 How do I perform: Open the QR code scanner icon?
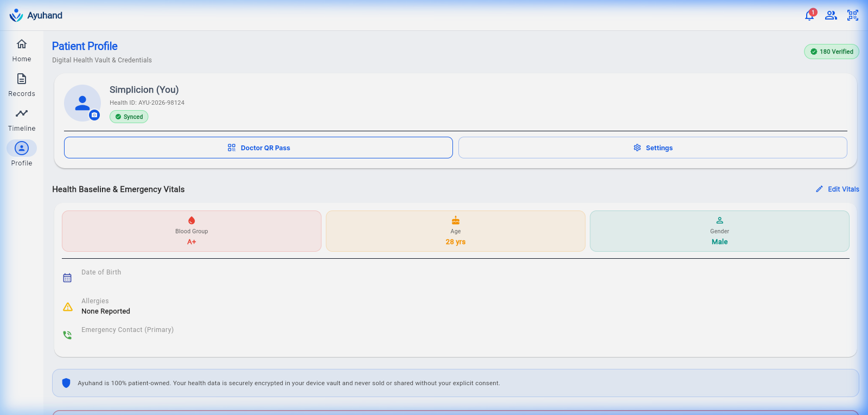click(853, 15)
